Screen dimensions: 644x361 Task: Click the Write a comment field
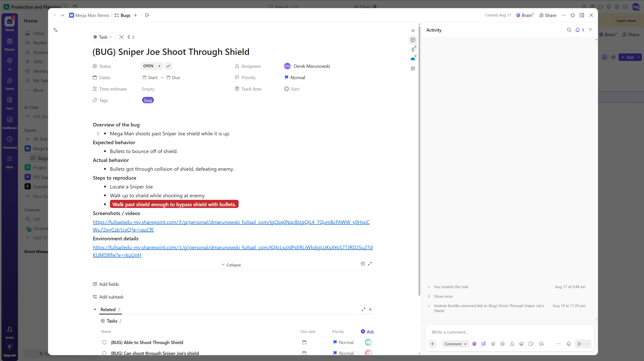pyautogui.click(x=509, y=332)
